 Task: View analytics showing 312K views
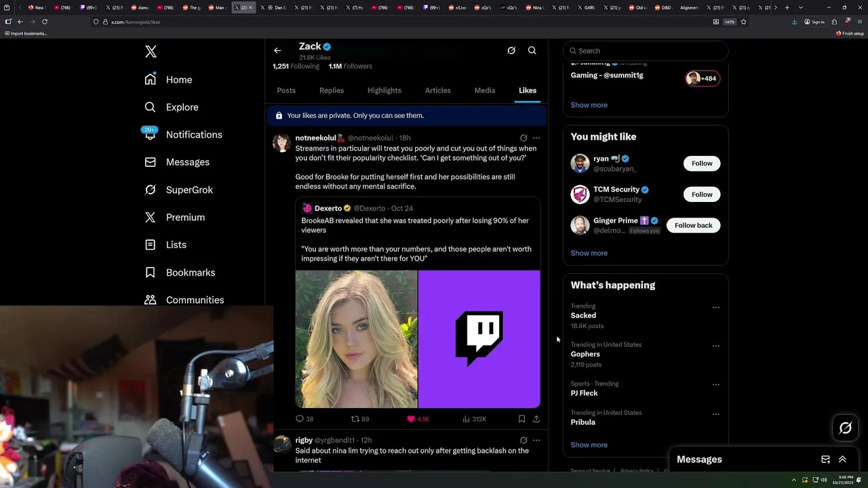(x=474, y=419)
